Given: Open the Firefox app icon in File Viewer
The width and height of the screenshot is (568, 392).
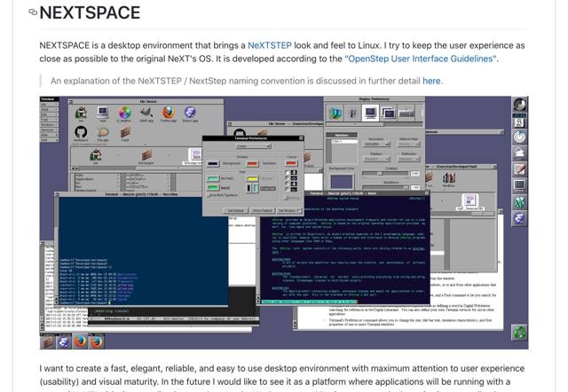Looking at the screenshot, I should (x=167, y=113).
